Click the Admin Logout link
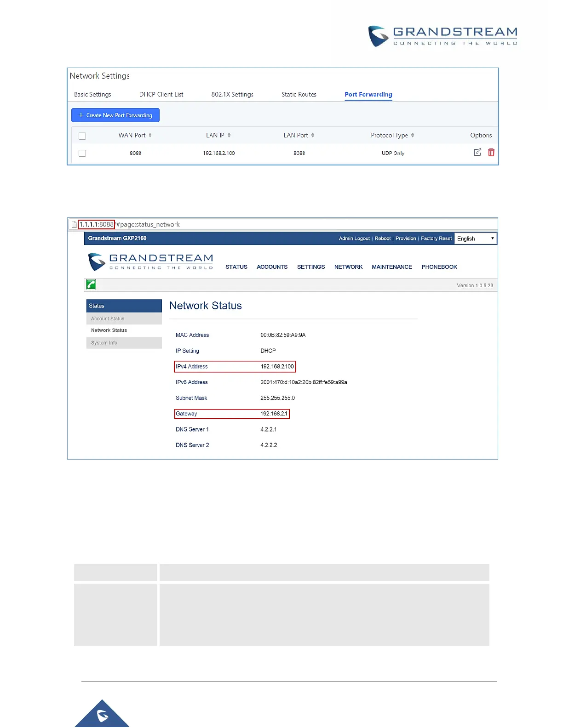 click(x=354, y=239)
